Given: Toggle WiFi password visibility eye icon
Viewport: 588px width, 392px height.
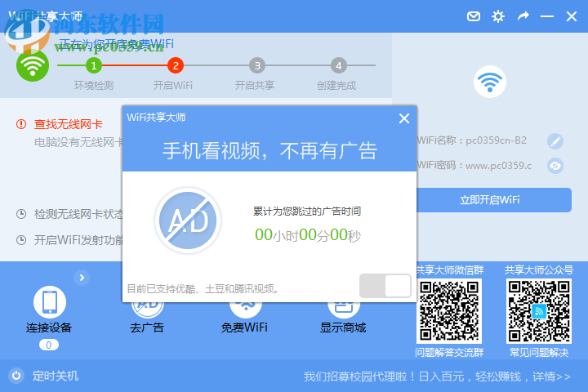Looking at the screenshot, I should [555, 166].
